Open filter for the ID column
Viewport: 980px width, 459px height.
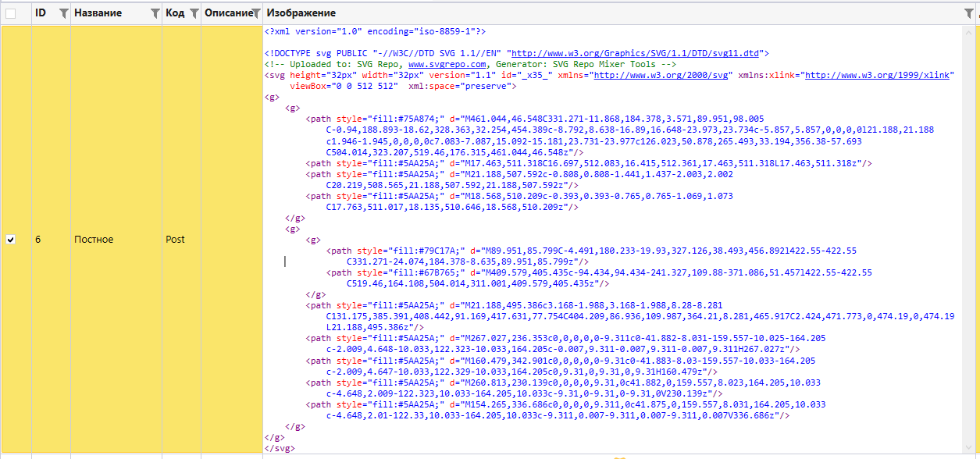click(63, 13)
